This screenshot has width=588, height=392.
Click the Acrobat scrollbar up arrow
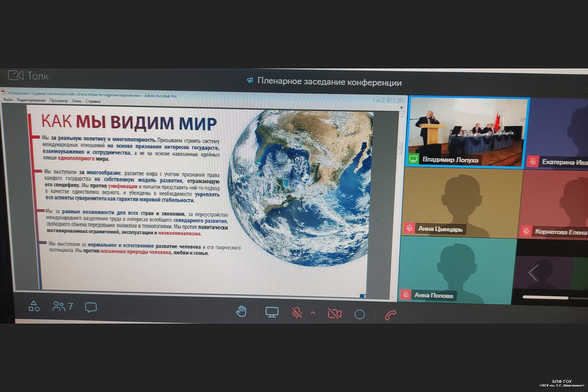point(402,116)
